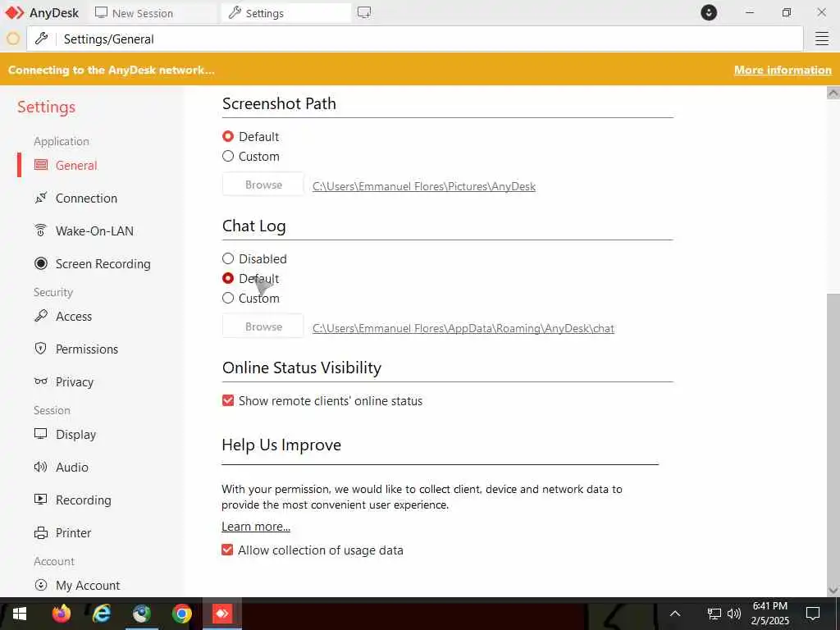Show hidden system tray icons
Screen dimensions: 840x630
click(675, 614)
